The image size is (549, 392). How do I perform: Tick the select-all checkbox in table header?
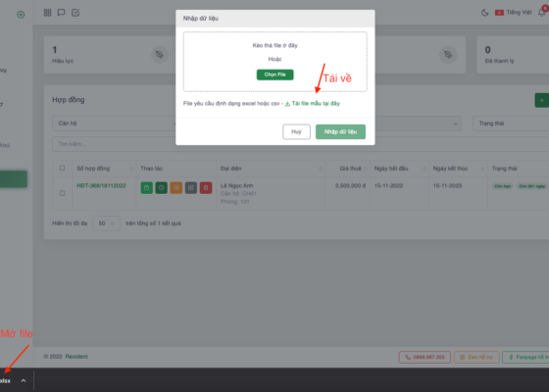(63, 168)
